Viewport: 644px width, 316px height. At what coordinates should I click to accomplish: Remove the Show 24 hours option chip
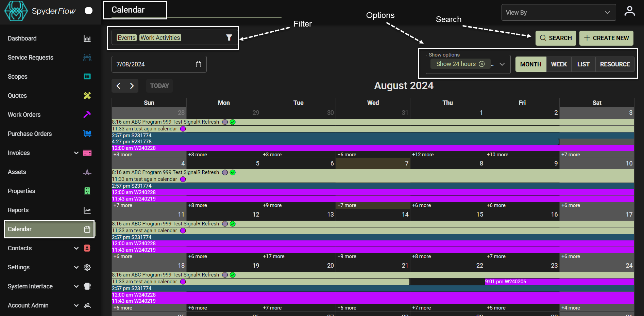[x=482, y=64]
